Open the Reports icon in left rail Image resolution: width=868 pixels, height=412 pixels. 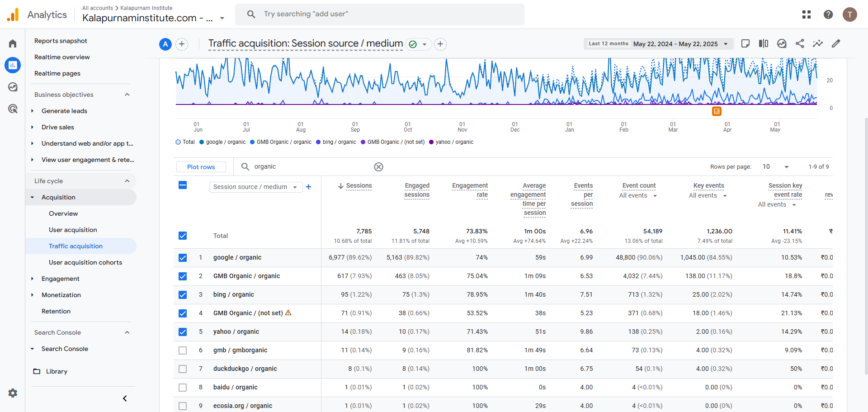click(x=13, y=65)
